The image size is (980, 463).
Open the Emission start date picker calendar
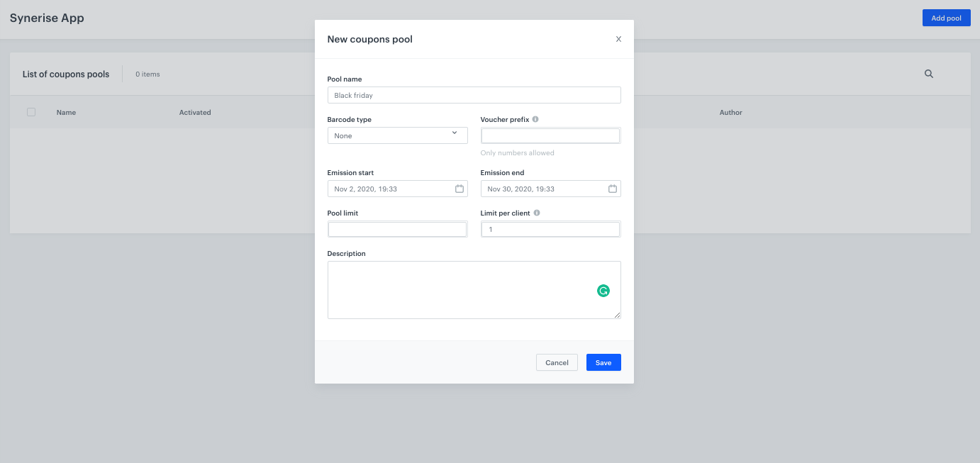point(460,189)
